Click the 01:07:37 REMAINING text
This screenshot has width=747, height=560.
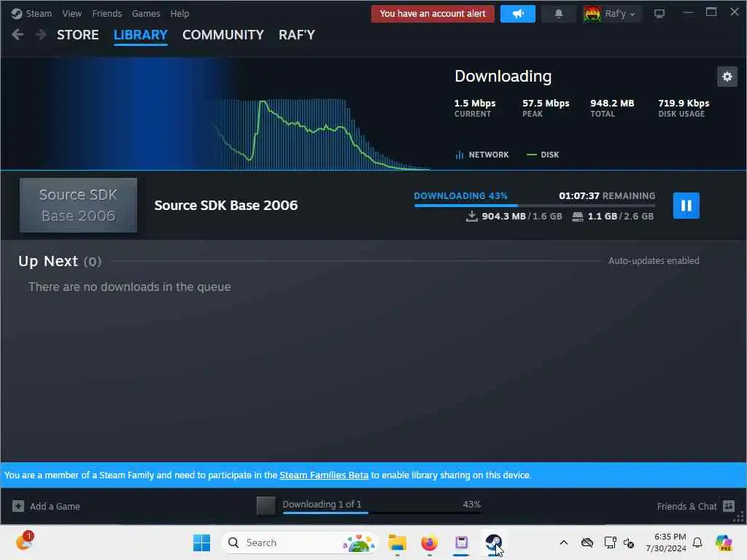(607, 195)
